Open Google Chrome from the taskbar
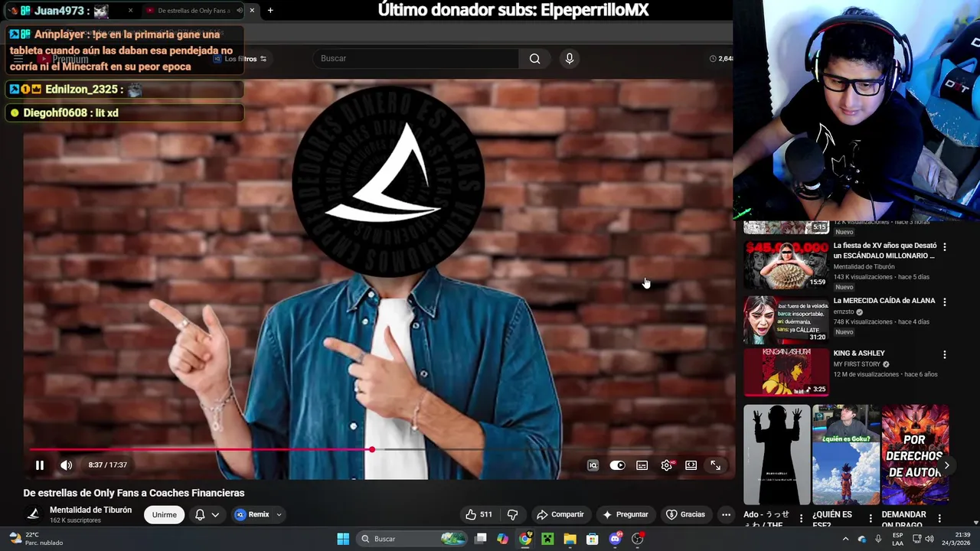 [525, 539]
